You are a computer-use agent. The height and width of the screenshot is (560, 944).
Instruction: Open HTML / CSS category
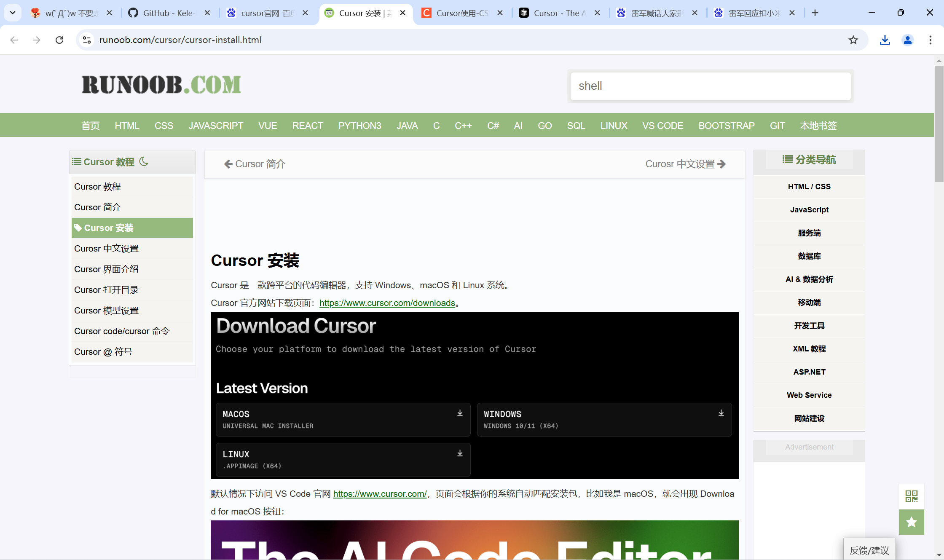(809, 187)
